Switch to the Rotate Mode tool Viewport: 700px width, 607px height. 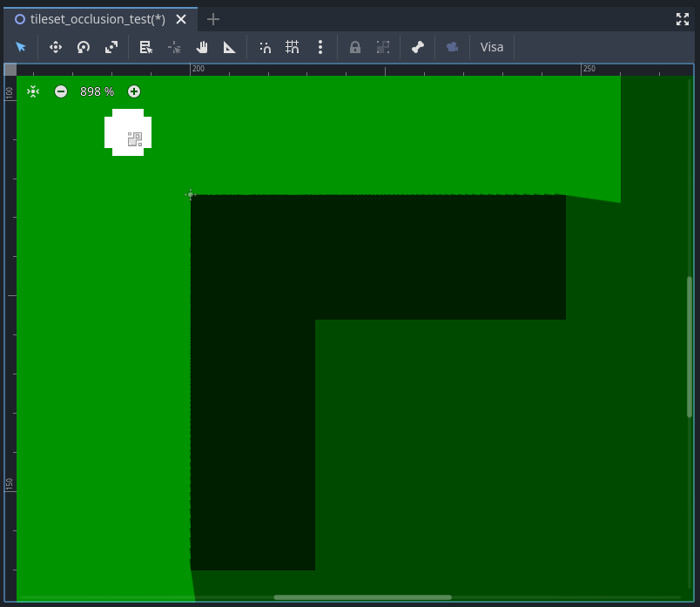tap(84, 47)
